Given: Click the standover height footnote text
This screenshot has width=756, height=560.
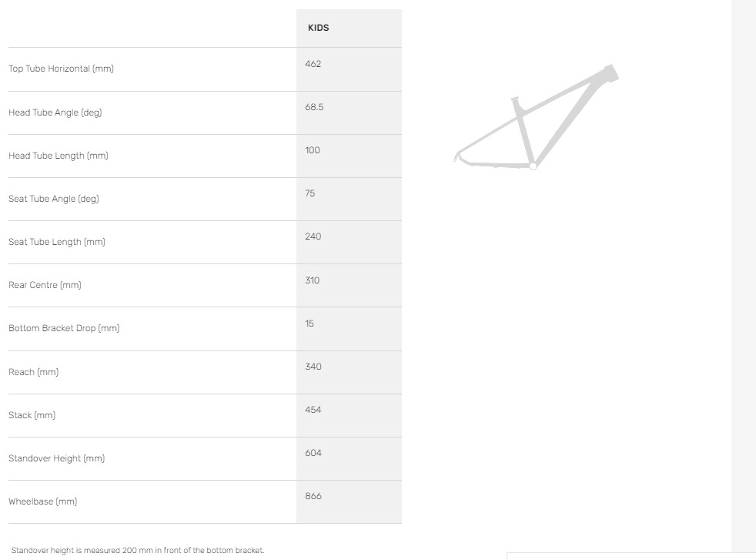Looking at the screenshot, I should 137,550.
